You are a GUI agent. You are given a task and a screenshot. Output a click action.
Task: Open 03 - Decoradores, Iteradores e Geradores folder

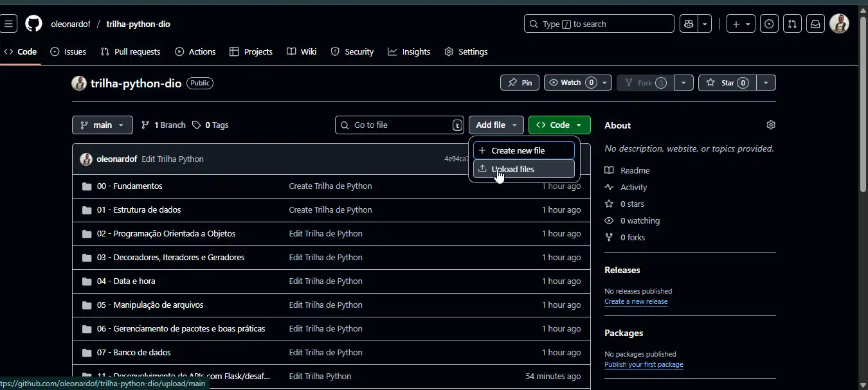coord(170,257)
